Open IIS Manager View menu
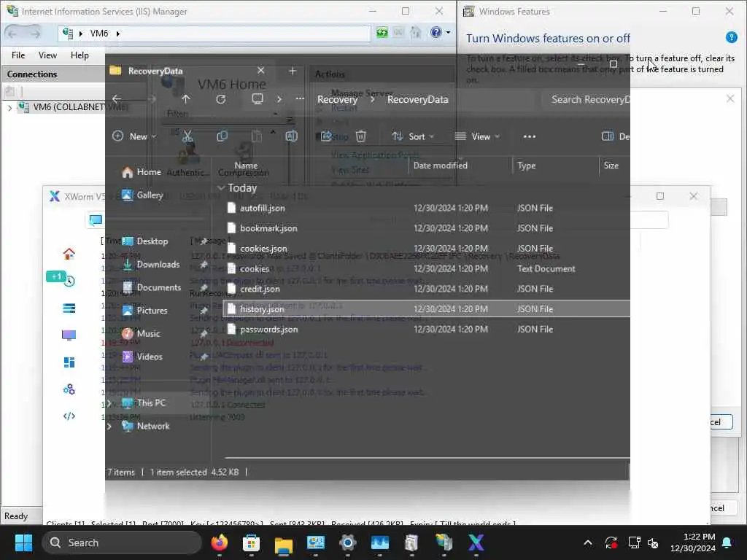Viewport: 747px width, 560px height. (47, 55)
